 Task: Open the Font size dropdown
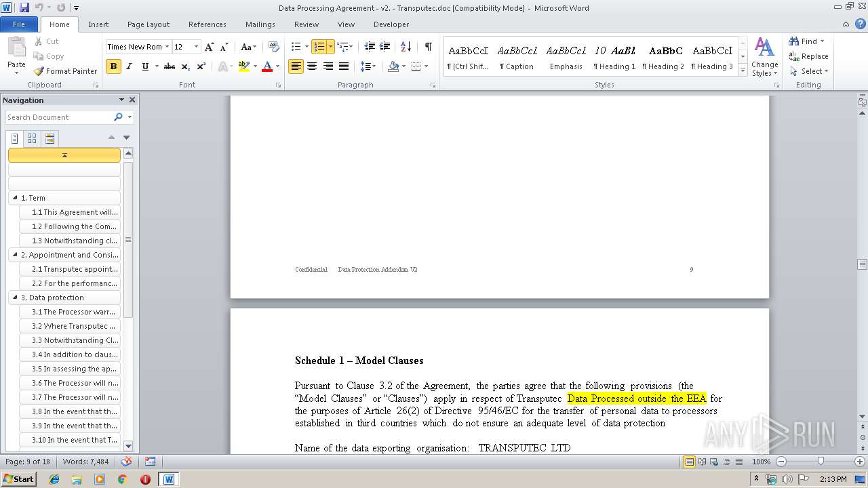coord(197,47)
